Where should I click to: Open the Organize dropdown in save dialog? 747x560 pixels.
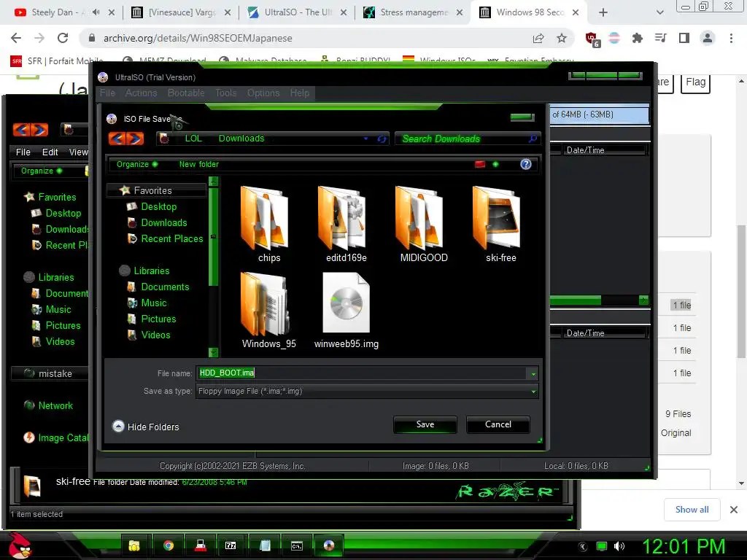(x=136, y=164)
